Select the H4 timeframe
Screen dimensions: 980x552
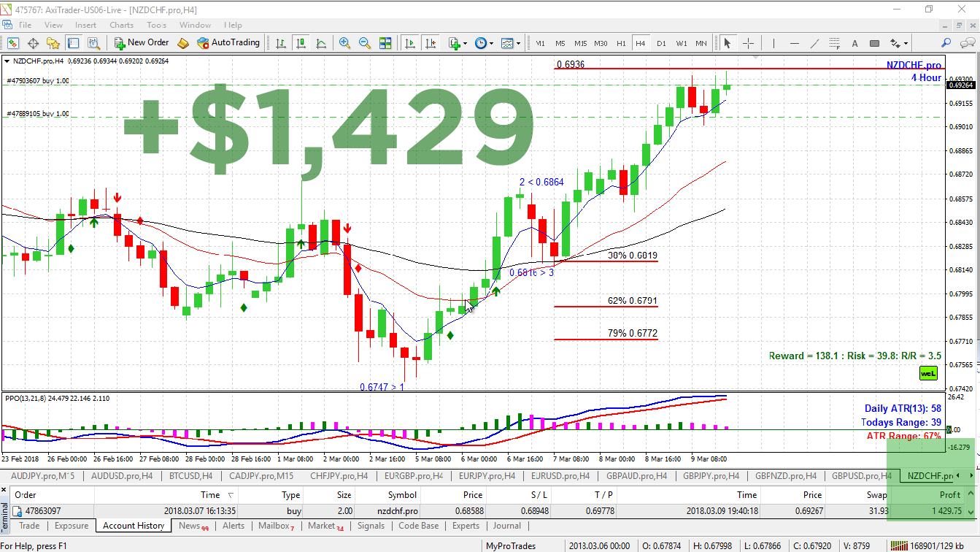point(641,44)
